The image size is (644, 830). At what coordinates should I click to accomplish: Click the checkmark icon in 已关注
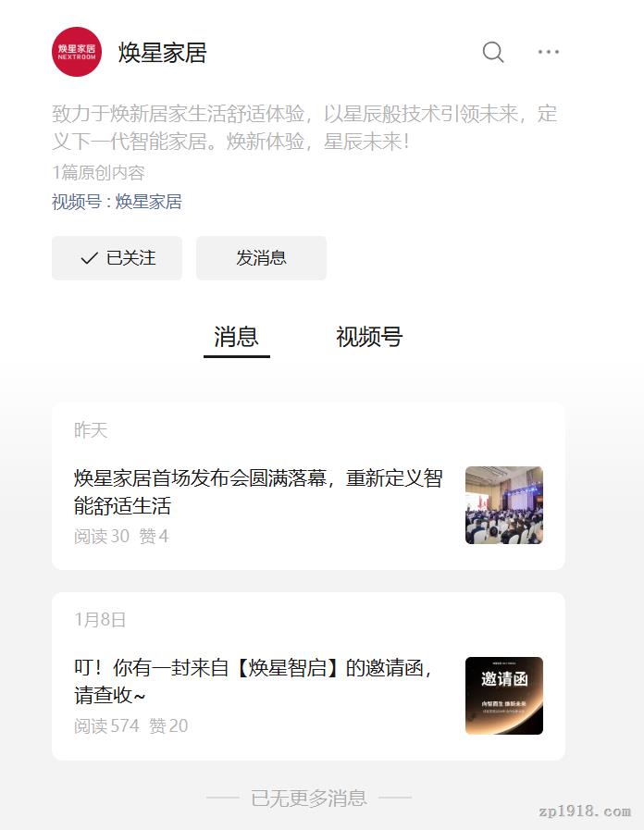90,258
